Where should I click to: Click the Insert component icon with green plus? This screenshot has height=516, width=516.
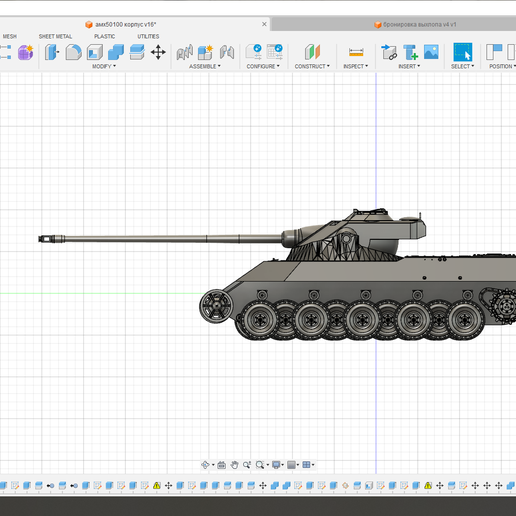[410, 52]
